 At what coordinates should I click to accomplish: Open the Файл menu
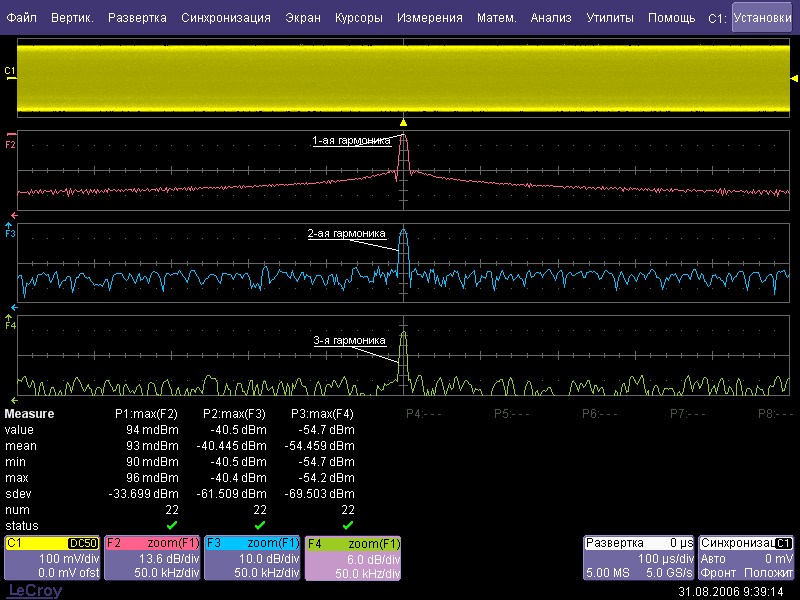pos(22,18)
